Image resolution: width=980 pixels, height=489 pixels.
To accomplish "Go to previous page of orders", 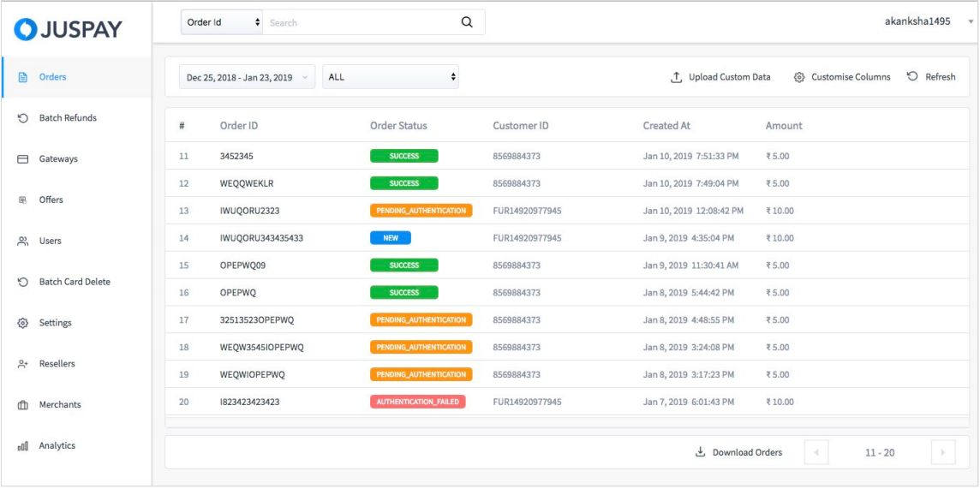I will pos(816,452).
